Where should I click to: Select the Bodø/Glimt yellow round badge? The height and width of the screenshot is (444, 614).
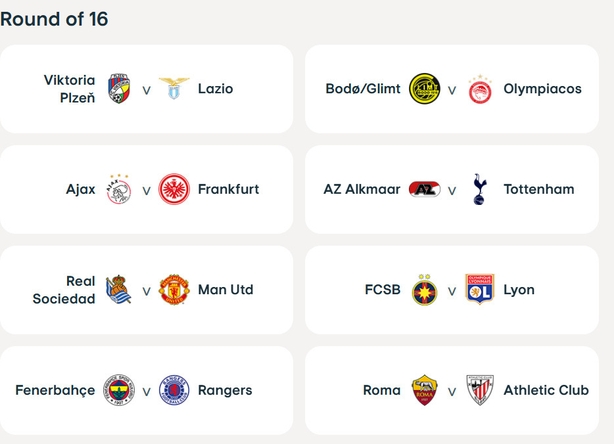point(424,88)
